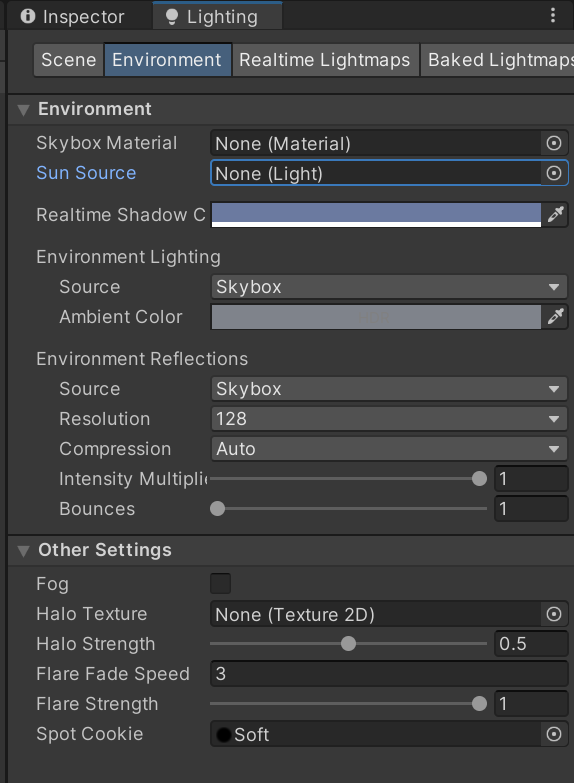Collapse the Other Settings section
Image resolution: width=574 pixels, height=783 pixels.
(x=23, y=550)
